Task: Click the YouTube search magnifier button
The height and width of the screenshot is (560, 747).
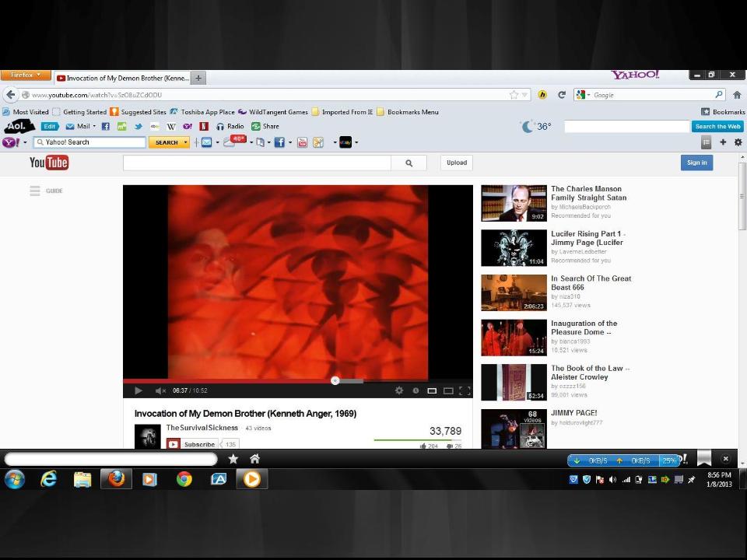Action: (409, 163)
